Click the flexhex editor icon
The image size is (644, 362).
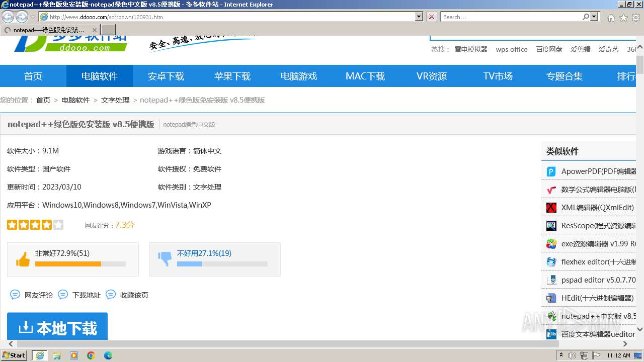(x=551, y=262)
